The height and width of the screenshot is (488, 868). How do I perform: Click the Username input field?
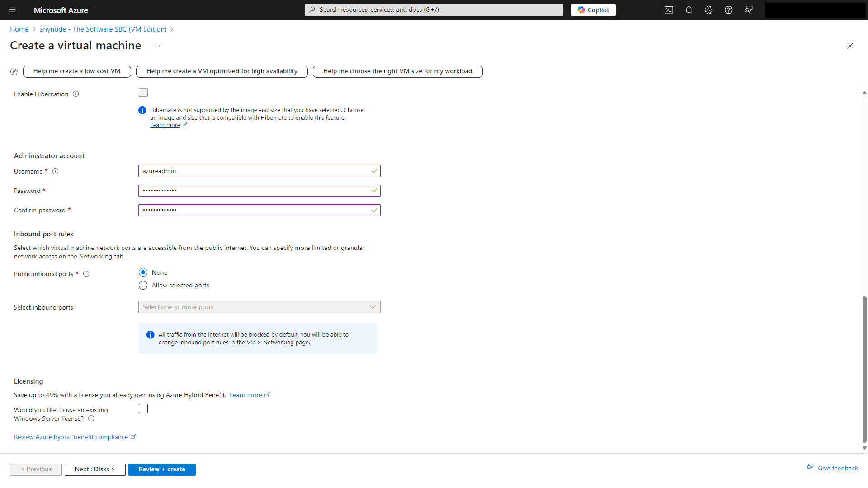pyautogui.click(x=259, y=171)
